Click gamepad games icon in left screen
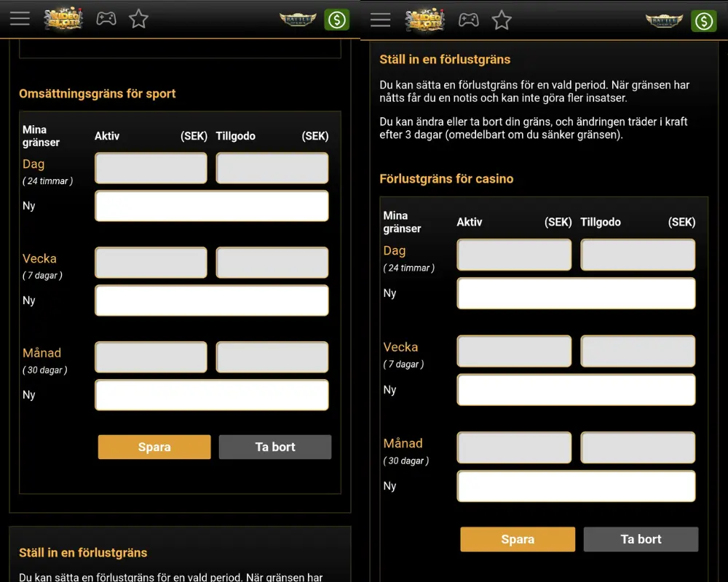Screen dimensions: 728x582 tap(106, 19)
